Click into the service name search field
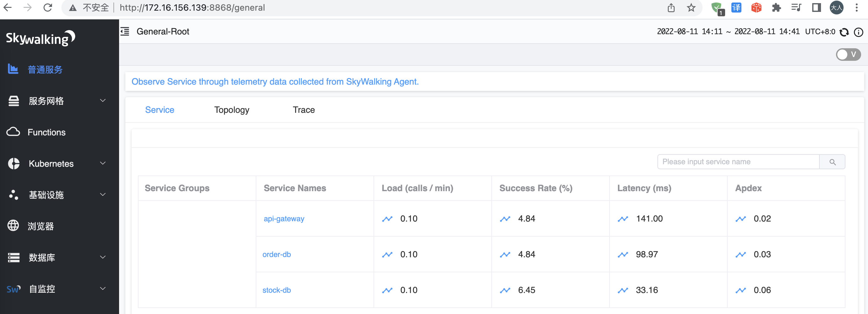 click(738, 162)
